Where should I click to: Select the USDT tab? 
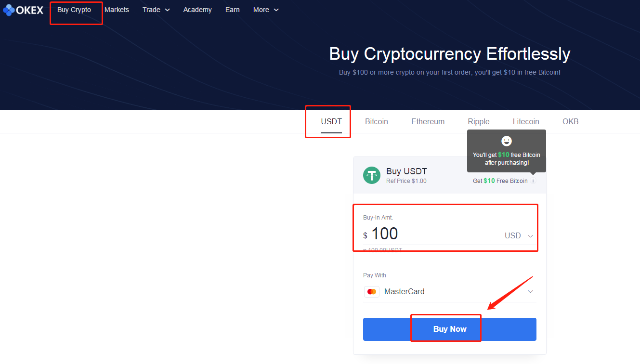point(331,121)
